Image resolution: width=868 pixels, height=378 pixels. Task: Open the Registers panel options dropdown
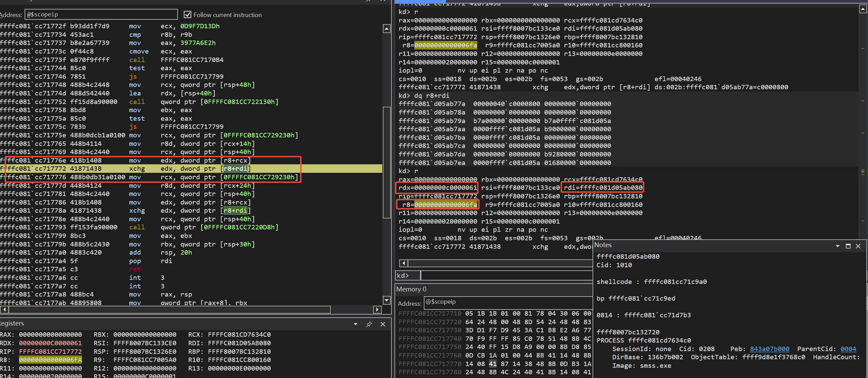coord(356,324)
